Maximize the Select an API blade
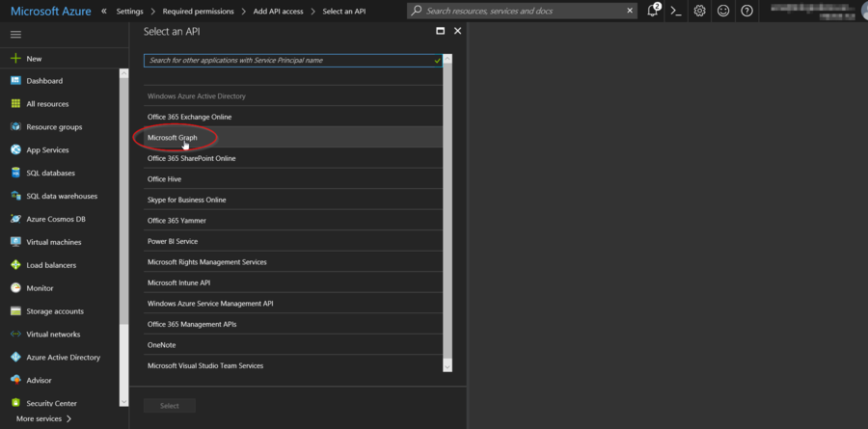Image resolution: width=868 pixels, height=429 pixels. pos(441,31)
